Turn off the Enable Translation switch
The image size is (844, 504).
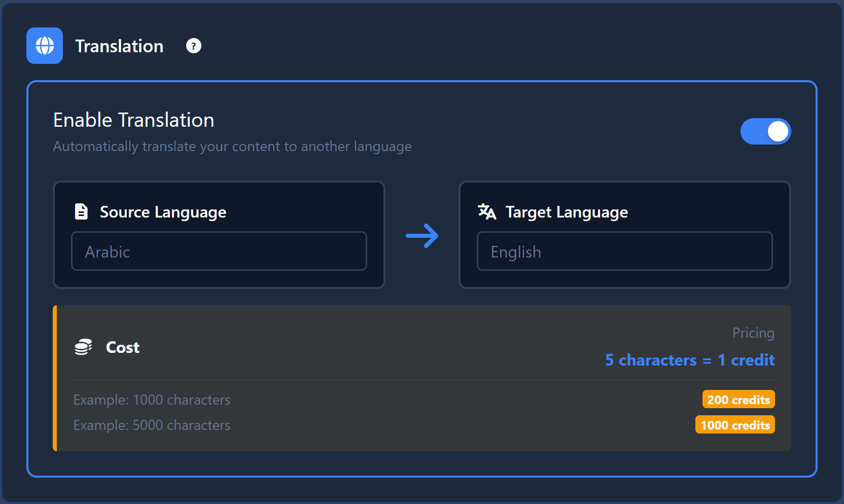pos(765,131)
